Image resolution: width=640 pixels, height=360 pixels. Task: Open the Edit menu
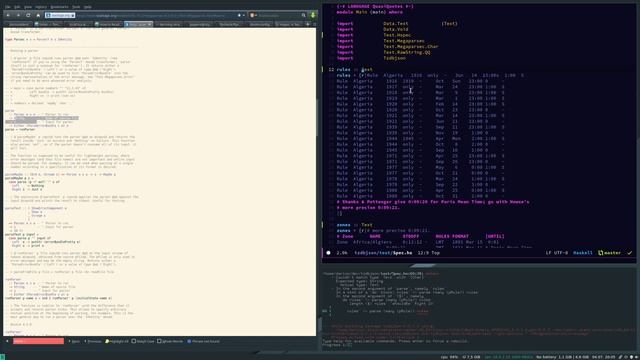coord(17,7)
